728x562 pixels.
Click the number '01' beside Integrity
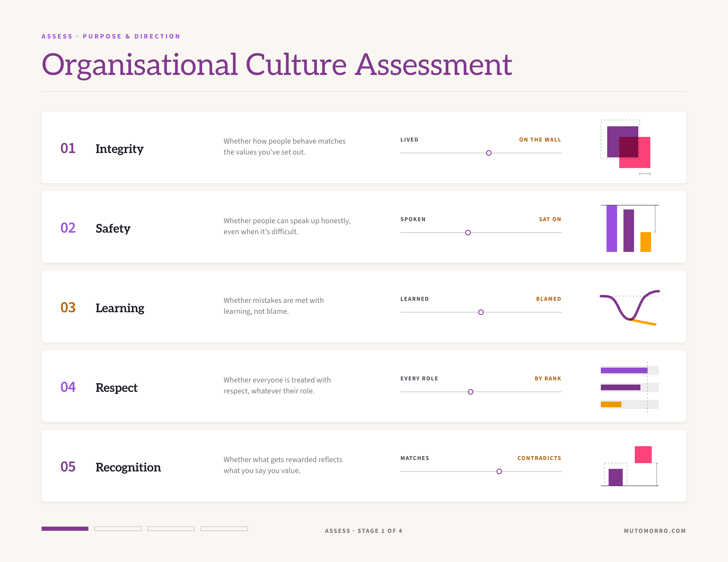click(x=68, y=148)
